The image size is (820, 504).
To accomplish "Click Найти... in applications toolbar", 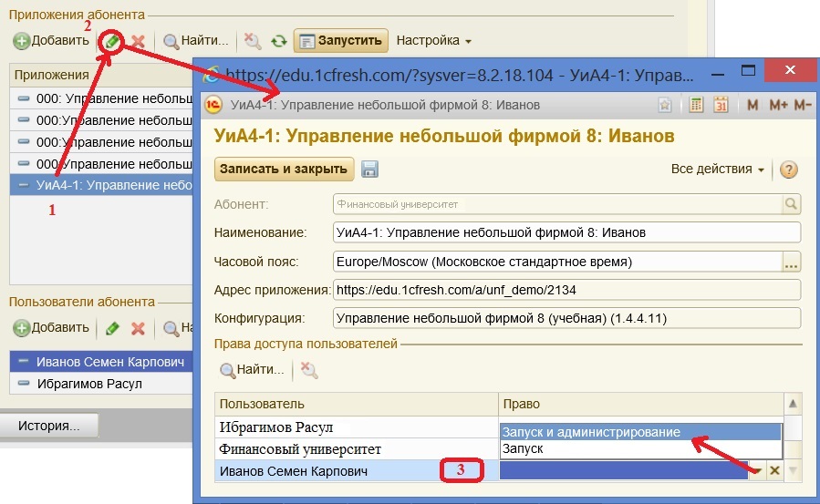I will coord(195,41).
